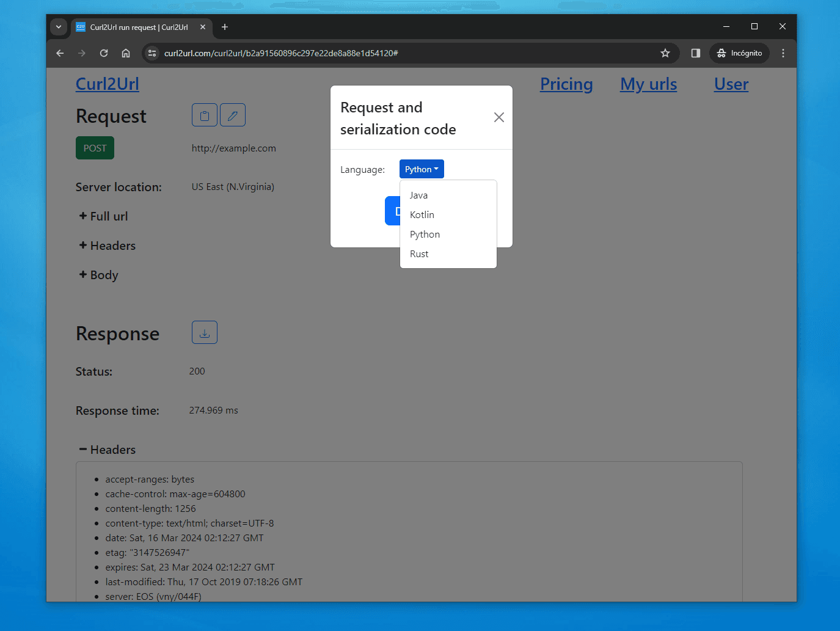Screen dimensions: 840x631
Task: Expand the request Headers section
Action: click(x=108, y=246)
